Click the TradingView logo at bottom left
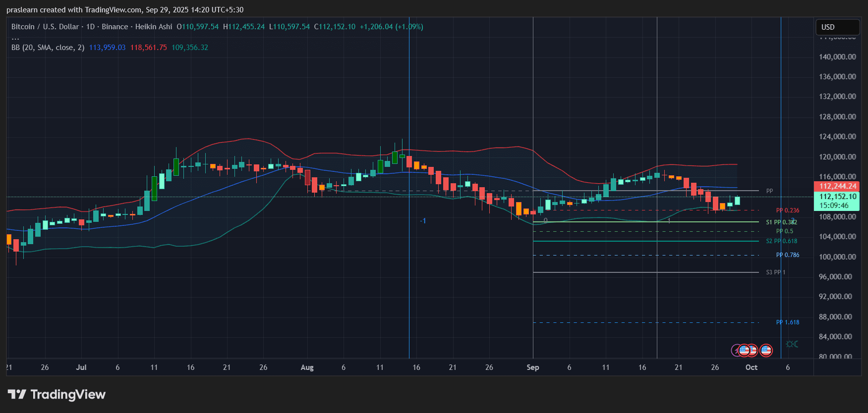This screenshot has width=868, height=413. 57,395
